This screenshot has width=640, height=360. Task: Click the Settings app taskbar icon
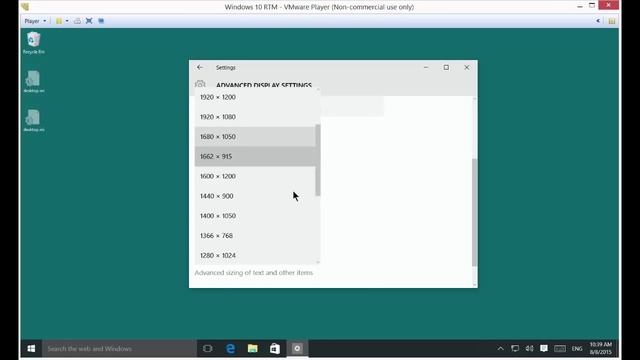(x=297, y=349)
